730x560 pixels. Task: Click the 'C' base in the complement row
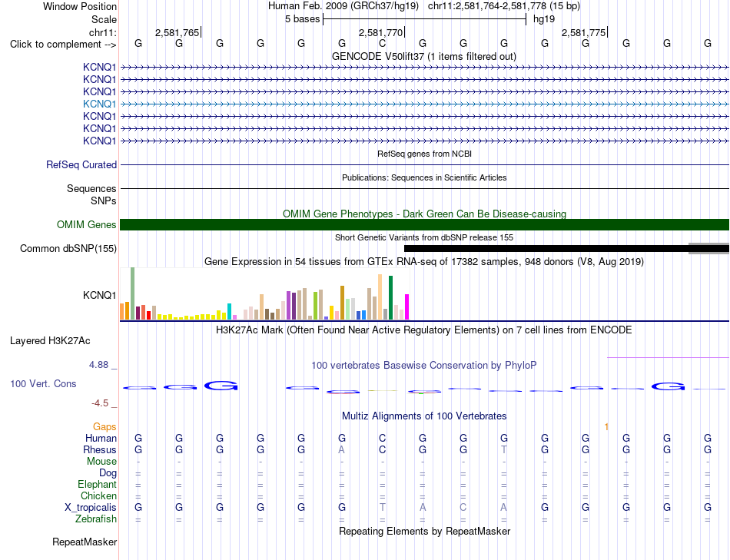(x=382, y=43)
